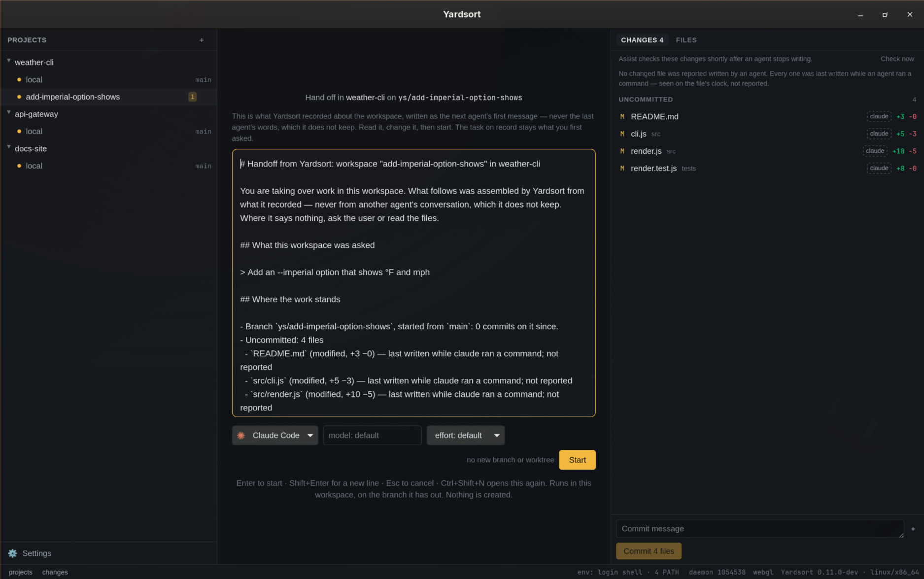Click the claude tag on render.js row
Viewport: 924px width, 579px height.
[875, 151]
